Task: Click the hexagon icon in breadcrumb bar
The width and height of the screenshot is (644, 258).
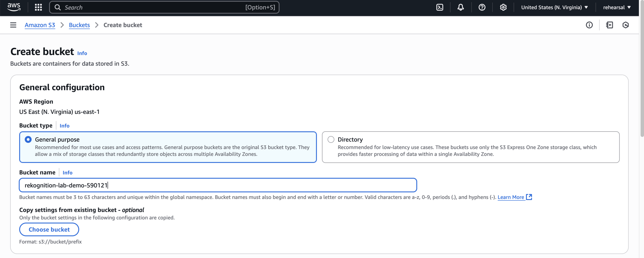Action: coord(625,25)
